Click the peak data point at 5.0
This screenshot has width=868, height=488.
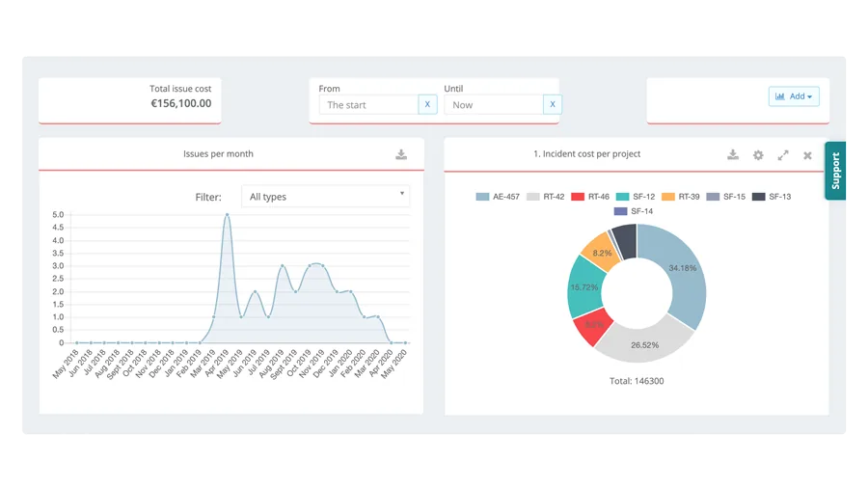click(227, 215)
